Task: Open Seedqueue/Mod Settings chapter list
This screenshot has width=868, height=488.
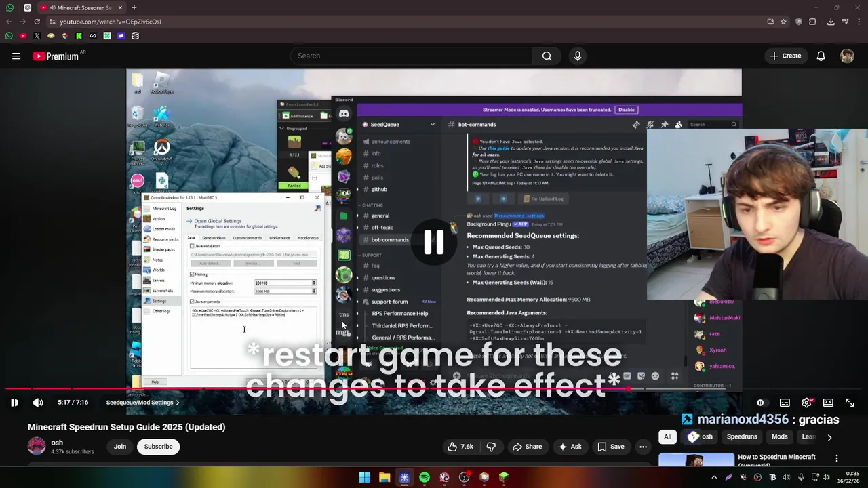Action: (x=142, y=403)
